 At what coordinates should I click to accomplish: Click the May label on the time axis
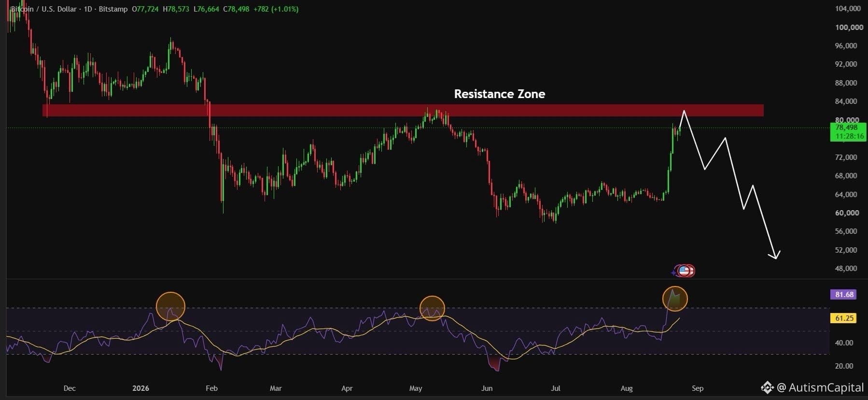coord(416,388)
